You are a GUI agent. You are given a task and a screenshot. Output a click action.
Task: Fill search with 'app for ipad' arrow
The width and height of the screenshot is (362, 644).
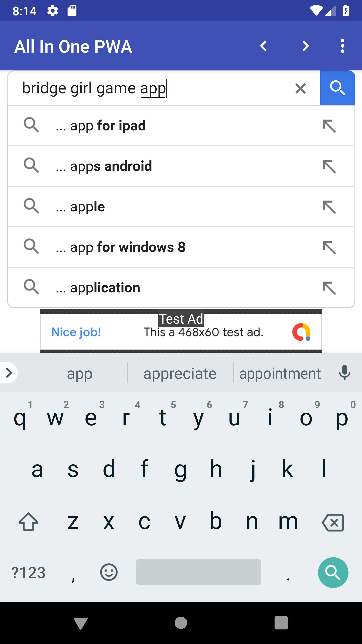tap(329, 126)
